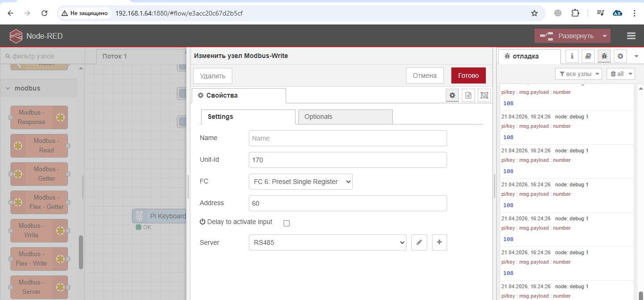644x300 pixels.
Task: Open the Server RS485 dropdown
Action: (x=328, y=242)
